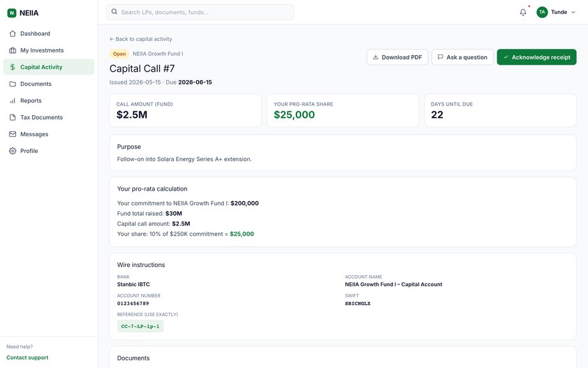Select Capital Activity in sidebar
Screen dimensions: 588x368
point(49,67)
